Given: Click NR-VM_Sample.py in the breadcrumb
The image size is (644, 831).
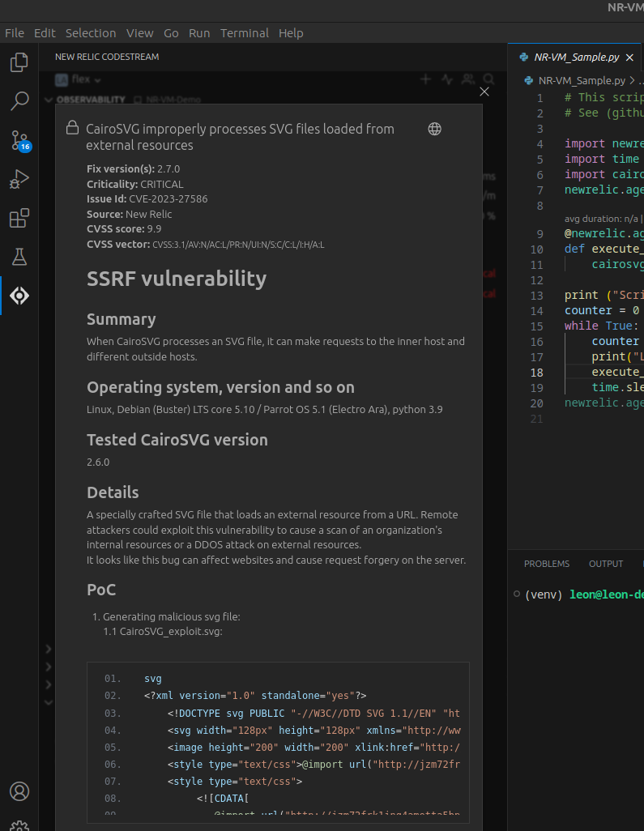Looking at the screenshot, I should click(582, 80).
